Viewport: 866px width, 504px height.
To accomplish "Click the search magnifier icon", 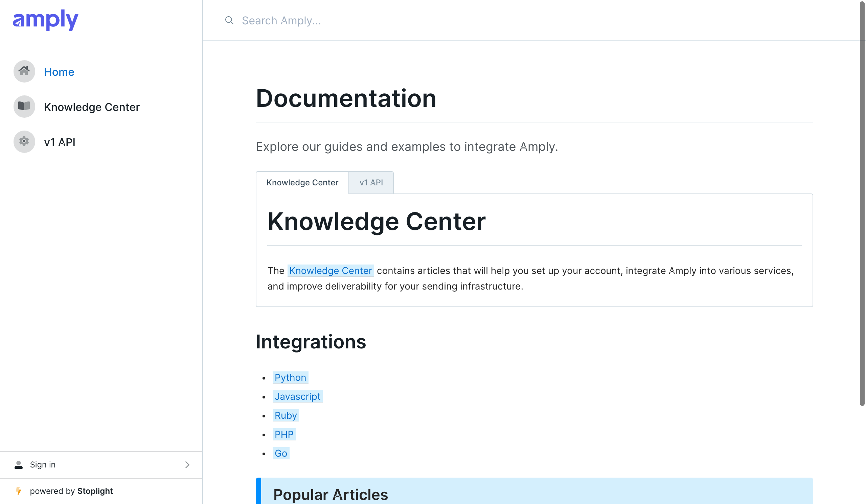I will coord(229,20).
